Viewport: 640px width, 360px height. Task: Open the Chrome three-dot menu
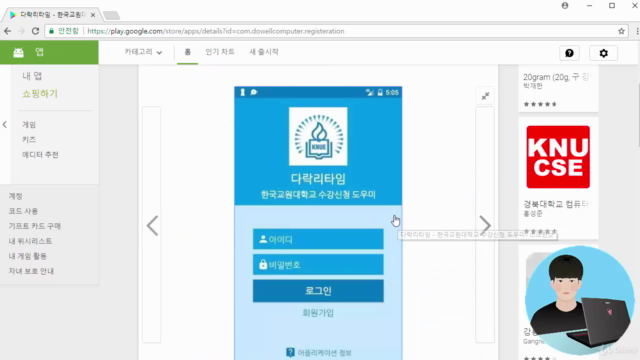(637, 31)
